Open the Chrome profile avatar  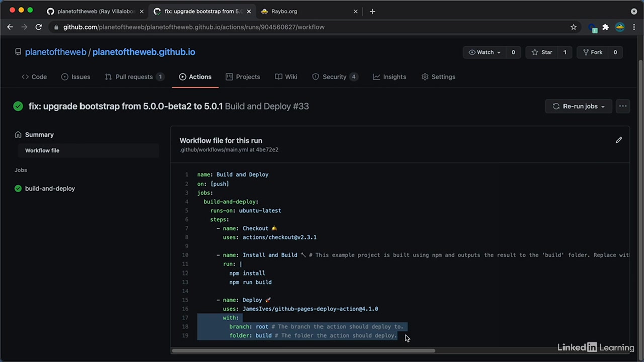[x=620, y=27]
